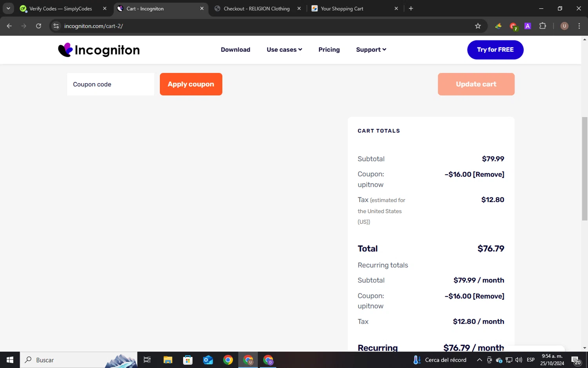Click the address bar URL incogniton.com/cart-2/
Screen dimensions: 588x368
pyautogui.click(x=94, y=26)
